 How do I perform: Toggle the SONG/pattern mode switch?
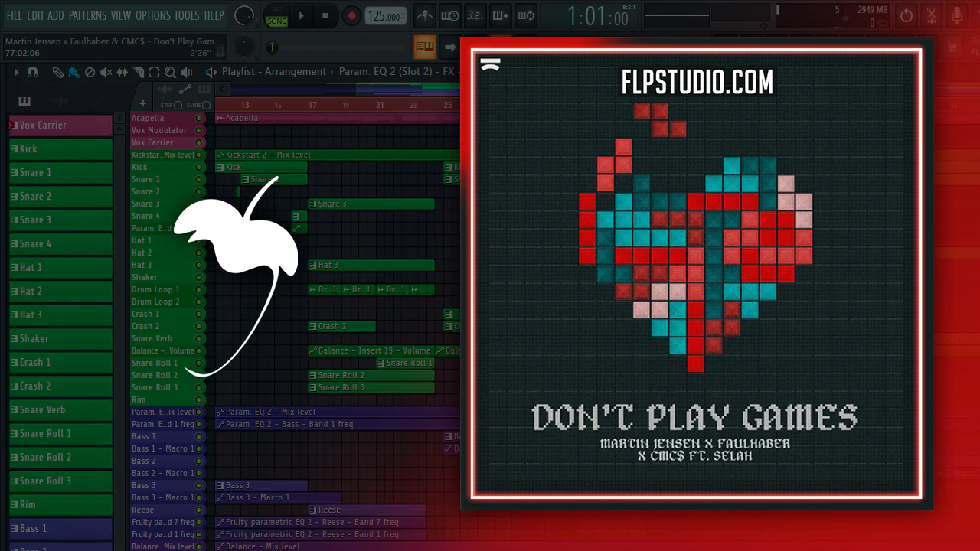coord(276,16)
